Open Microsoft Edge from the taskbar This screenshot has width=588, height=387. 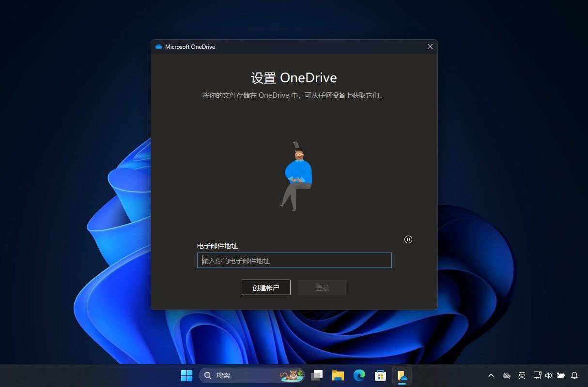coord(359,375)
